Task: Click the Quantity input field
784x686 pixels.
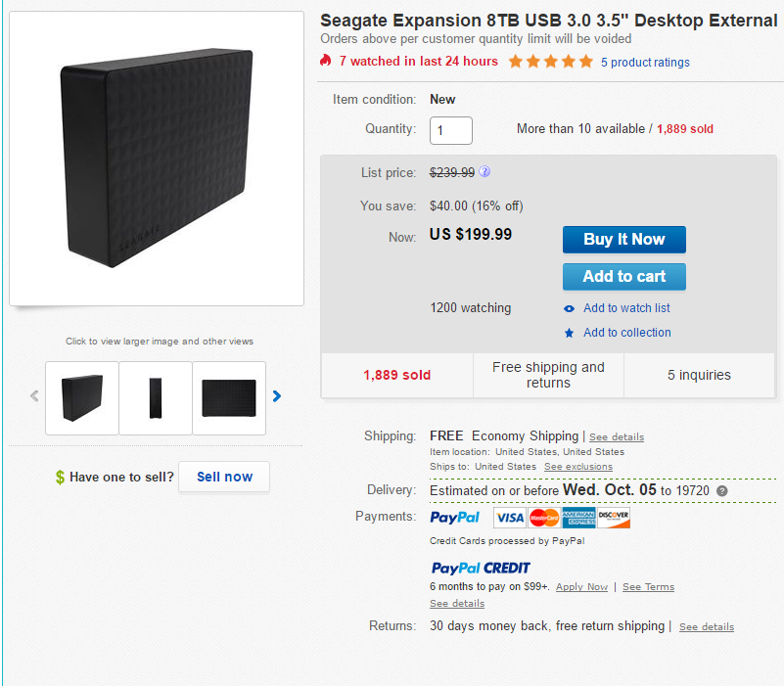Action: (x=450, y=130)
